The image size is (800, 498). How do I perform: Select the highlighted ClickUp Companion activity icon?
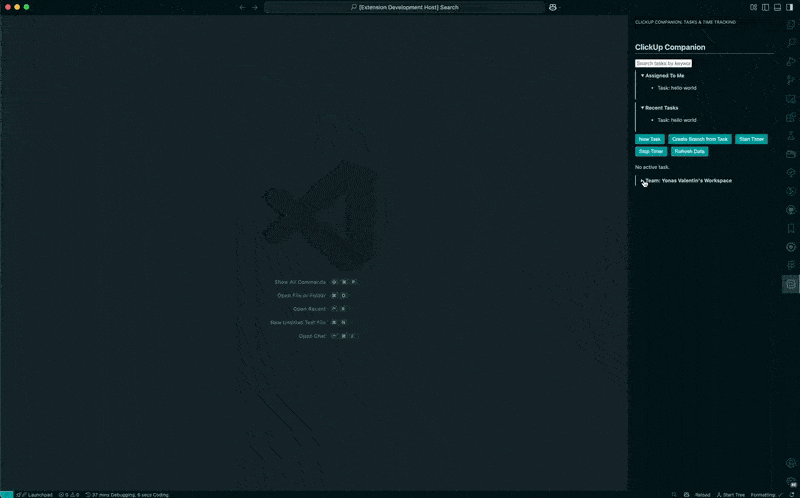click(791, 284)
